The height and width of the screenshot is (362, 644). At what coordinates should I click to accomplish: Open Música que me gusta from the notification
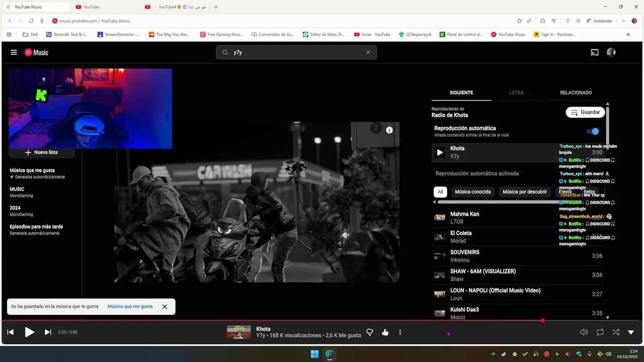(x=130, y=306)
